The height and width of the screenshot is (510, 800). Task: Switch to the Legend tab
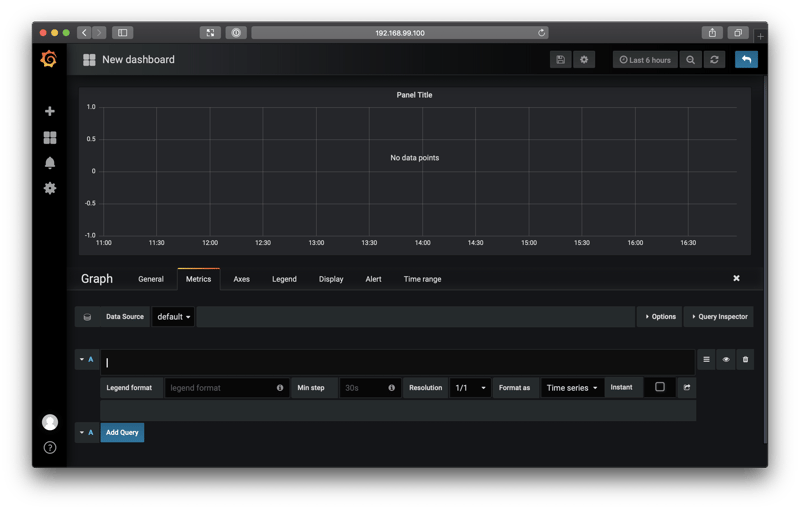tap(284, 279)
